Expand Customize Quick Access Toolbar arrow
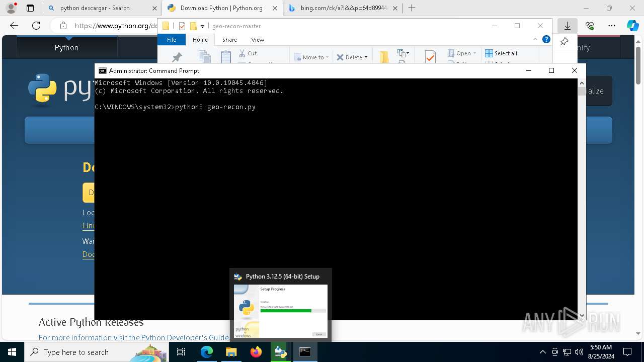This screenshot has width=644, height=362. [202, 26]
